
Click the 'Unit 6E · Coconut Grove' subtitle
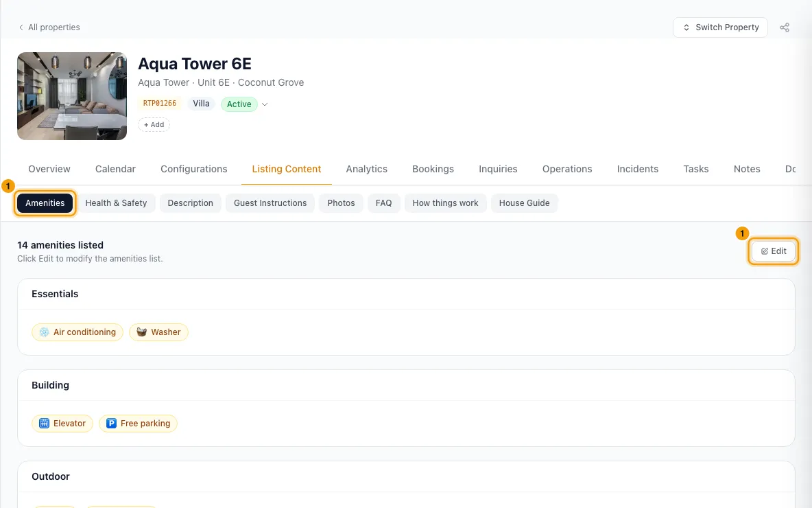click(250, 82)
